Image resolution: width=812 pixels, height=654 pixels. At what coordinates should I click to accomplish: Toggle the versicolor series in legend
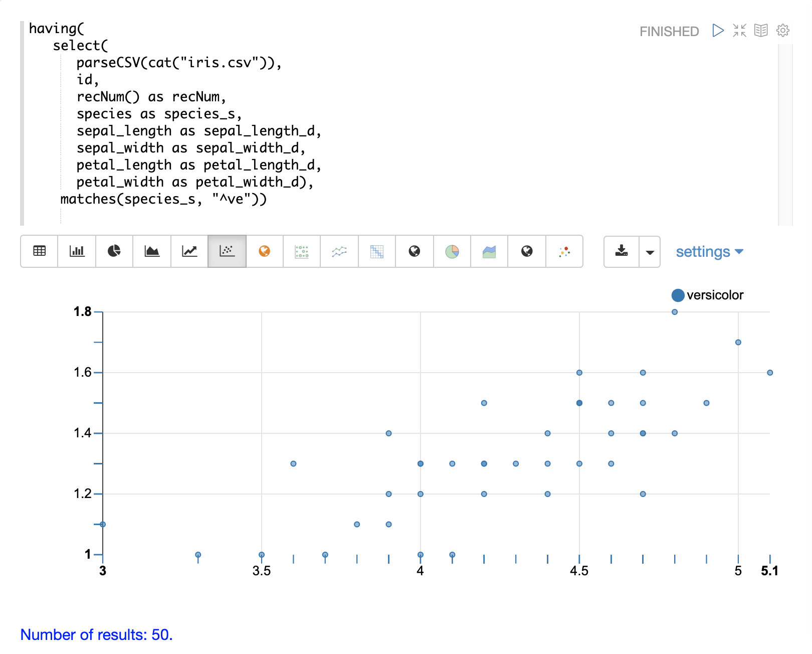[707, 295]
